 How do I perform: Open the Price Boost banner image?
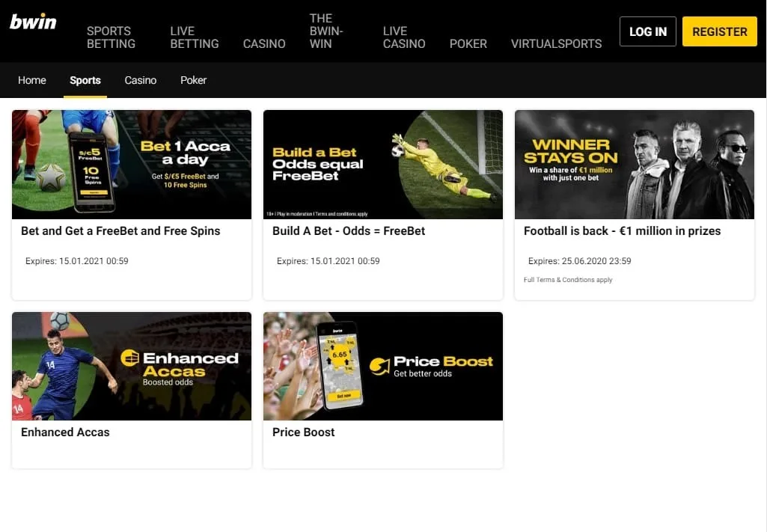(383, 366)
